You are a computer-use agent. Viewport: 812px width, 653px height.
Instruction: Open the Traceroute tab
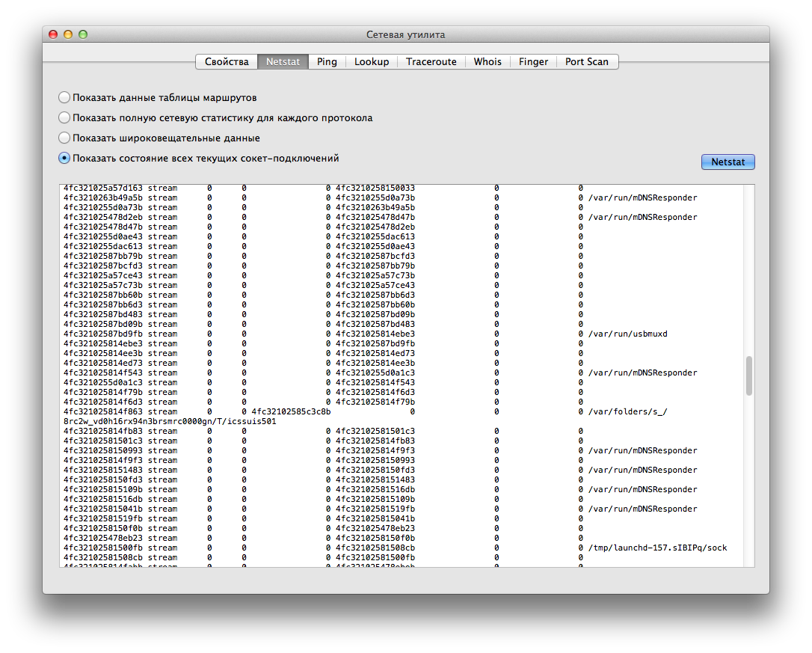coord(431,62)
